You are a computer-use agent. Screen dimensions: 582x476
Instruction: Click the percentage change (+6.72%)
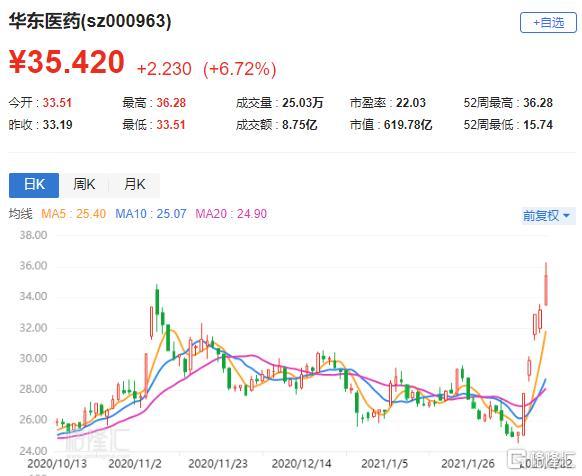tap(240, 69)
